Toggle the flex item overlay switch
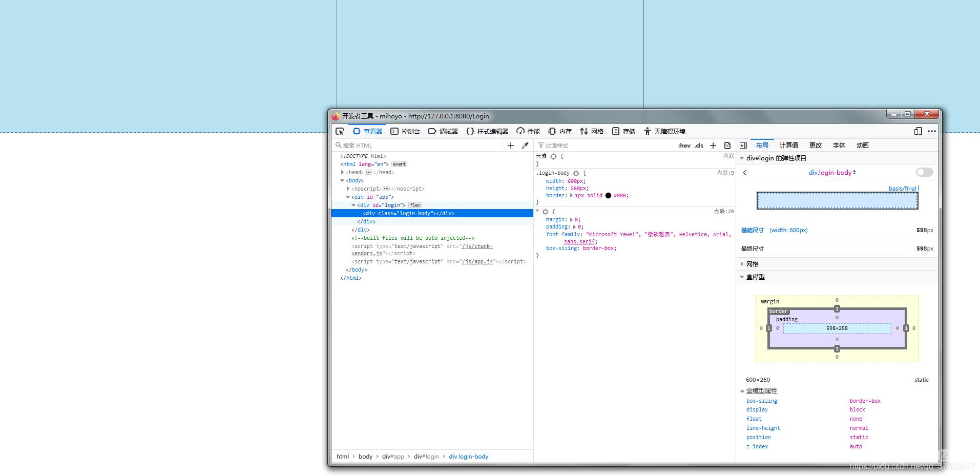 click(x=924, y=172)
